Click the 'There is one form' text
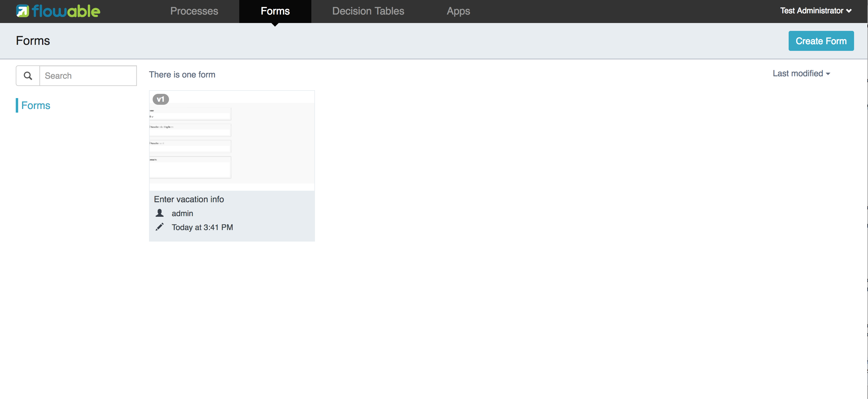The width and height of the screenshot is (868, 399). pos(182,74)
